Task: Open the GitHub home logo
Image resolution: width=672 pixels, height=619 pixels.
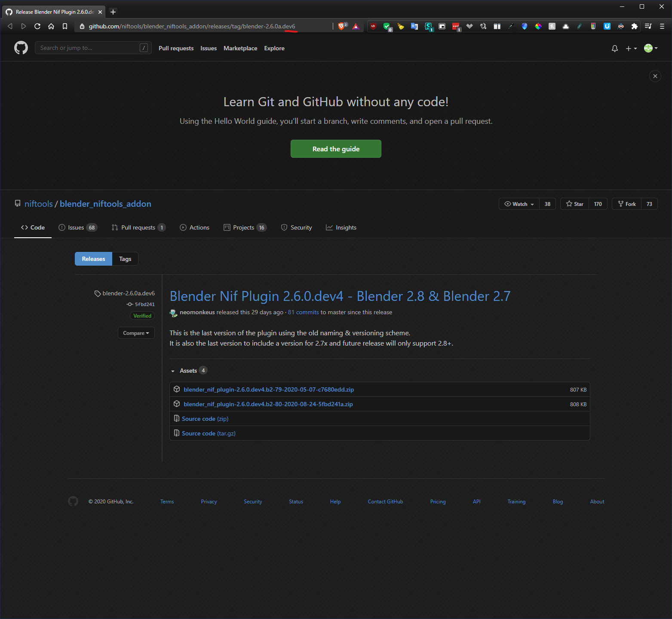Action: (21, 48)
